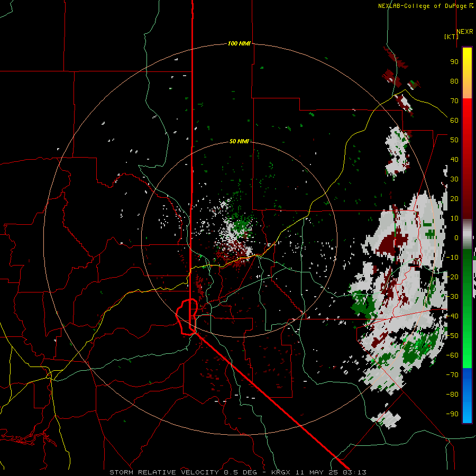Select the positive 90 value on the velocity scale
476x476 pixels.
(454, 62)
